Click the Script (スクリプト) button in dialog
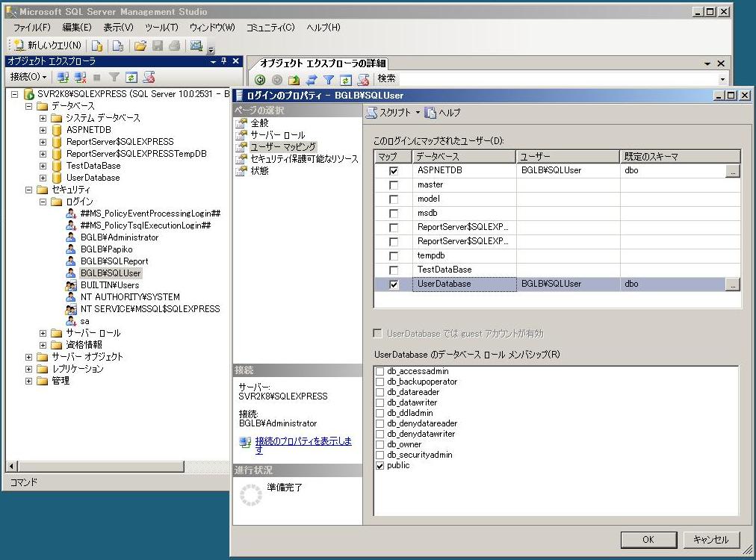 click(388, 113)
